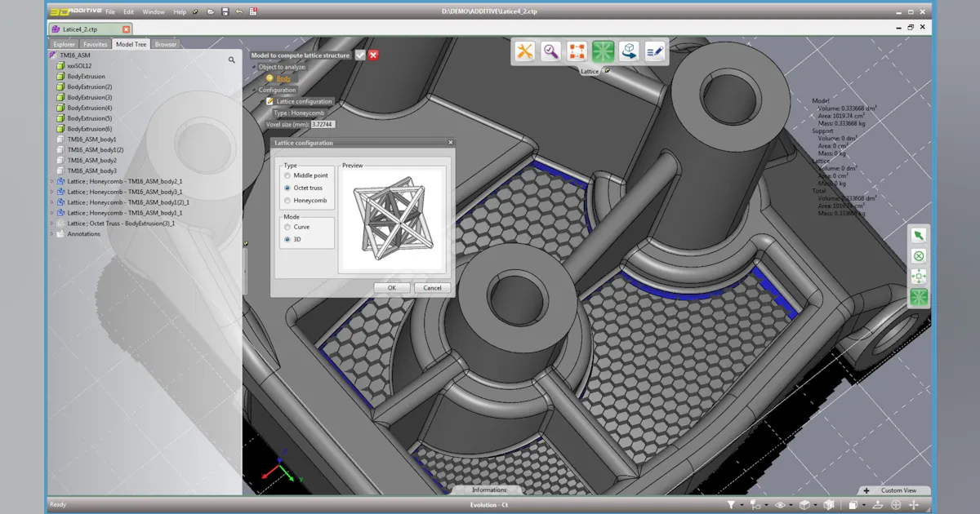Open the Informations panel tab
This screenshot has width=980, height=514.
[489, 490]
